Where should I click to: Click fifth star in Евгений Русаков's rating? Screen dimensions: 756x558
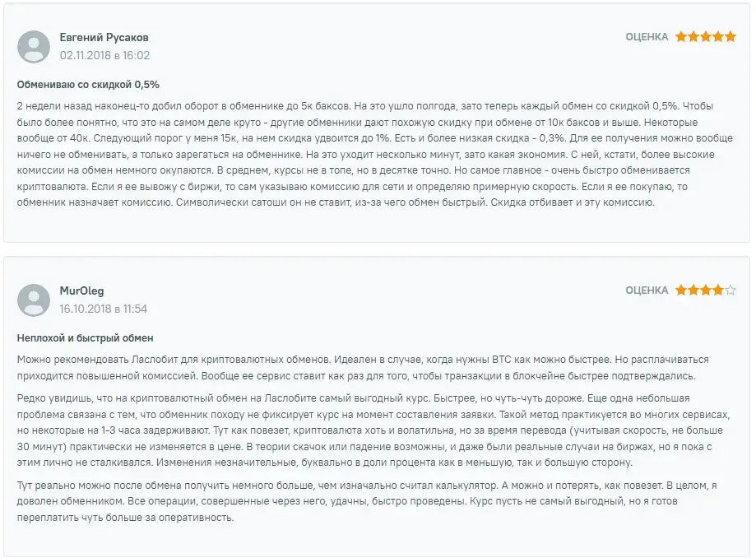coord(730,37)
